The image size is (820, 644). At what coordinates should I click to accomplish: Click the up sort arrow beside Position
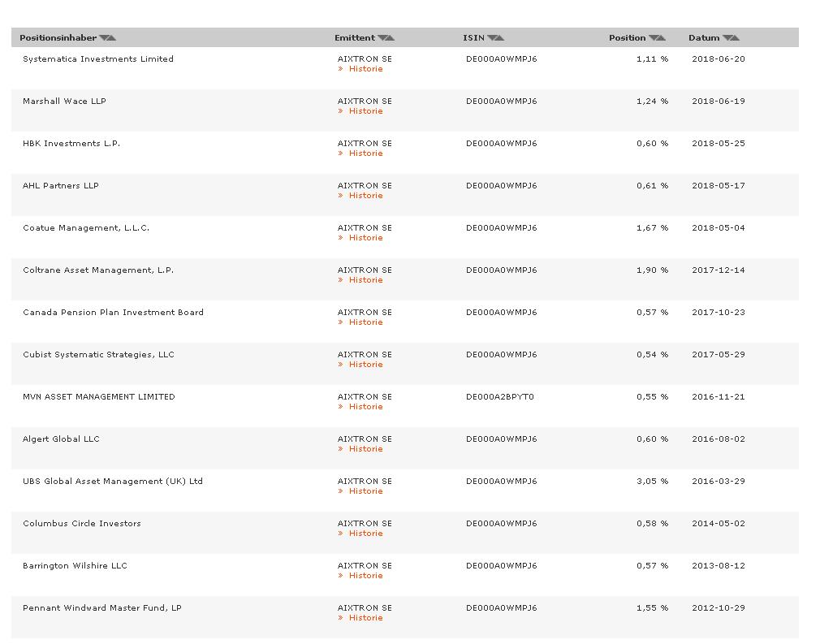coord(661,38)
